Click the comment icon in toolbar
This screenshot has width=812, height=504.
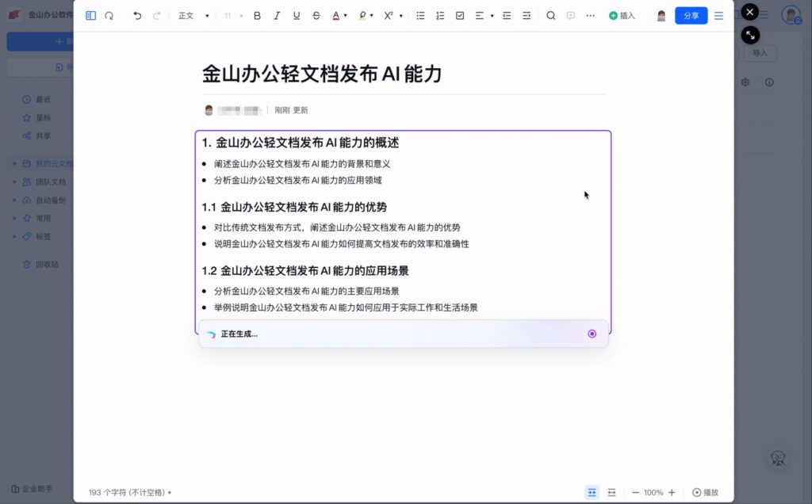point(571,16)
